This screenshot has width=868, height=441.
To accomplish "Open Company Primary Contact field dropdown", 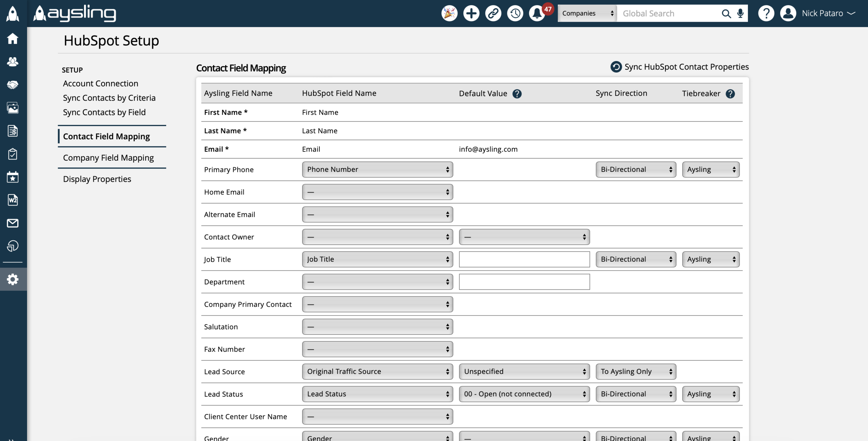I will (377, 304).
